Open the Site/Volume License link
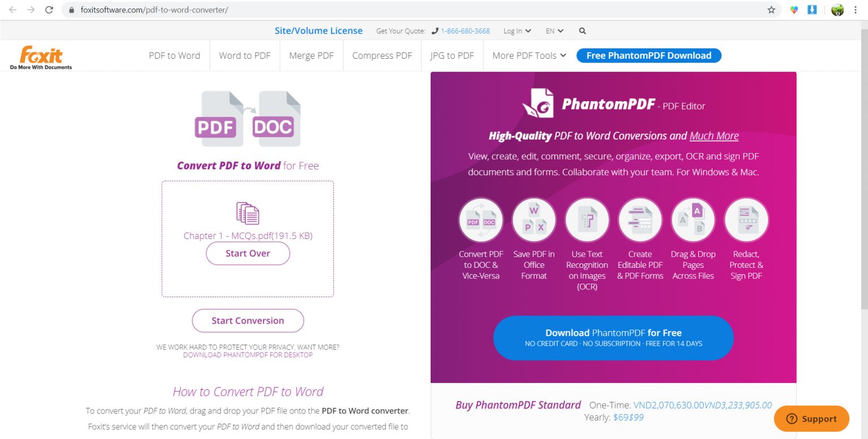The width and height of the screenshot is (868, 439). pos(319,31)
